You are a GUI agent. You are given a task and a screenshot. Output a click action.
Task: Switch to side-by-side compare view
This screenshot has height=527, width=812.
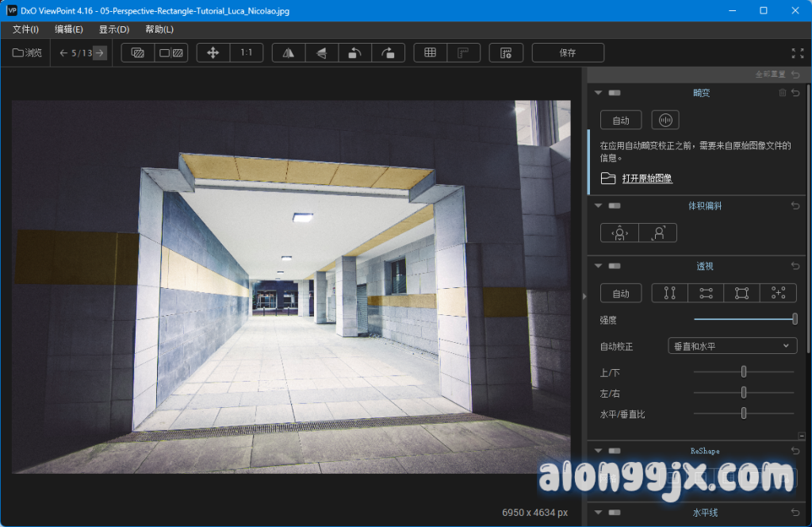pos(171,52)
